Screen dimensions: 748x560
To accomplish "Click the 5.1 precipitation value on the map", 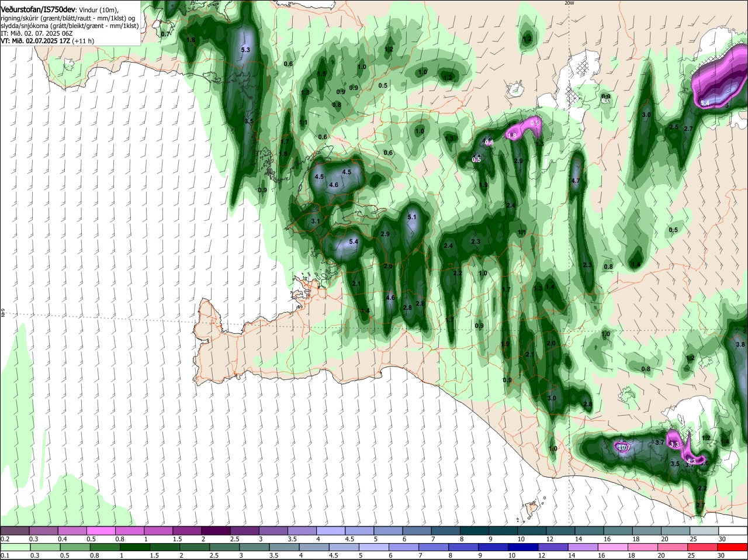I will click(x=412, y=217).
